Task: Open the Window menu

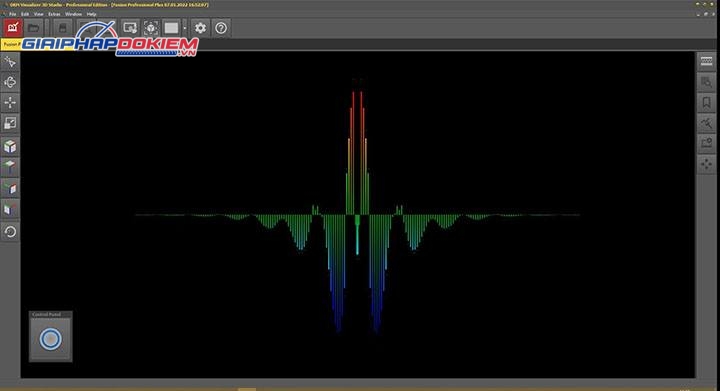Action: [73, 14]
